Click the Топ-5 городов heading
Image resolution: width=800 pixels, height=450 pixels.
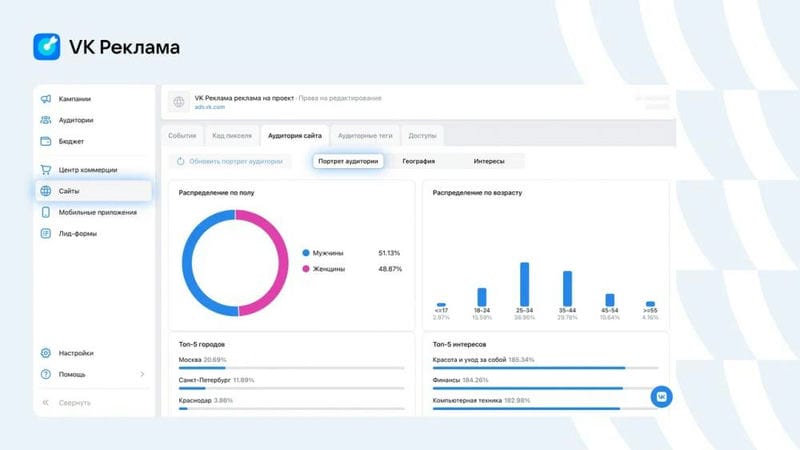202,344
